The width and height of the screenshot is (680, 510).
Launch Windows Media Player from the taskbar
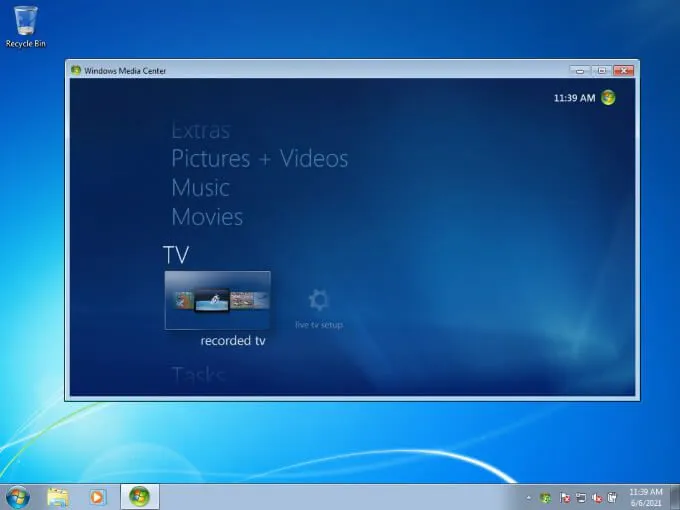[x=98, y=497]
